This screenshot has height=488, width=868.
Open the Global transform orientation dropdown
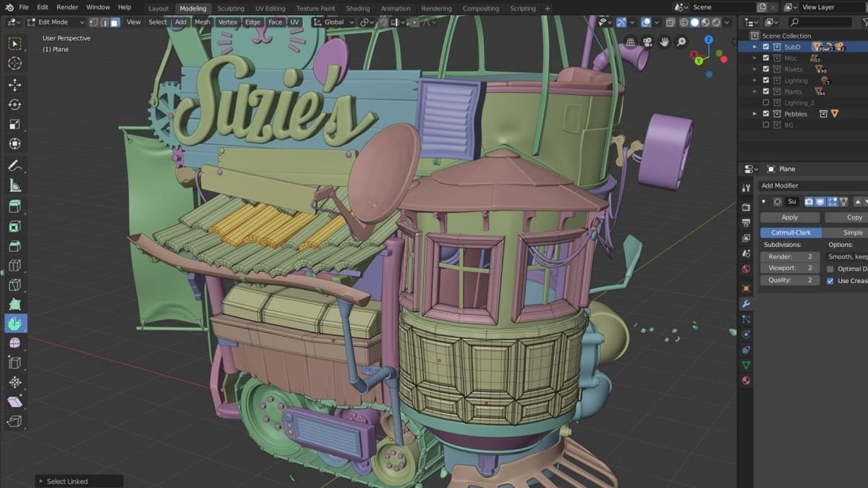click(x=333, y=22)
